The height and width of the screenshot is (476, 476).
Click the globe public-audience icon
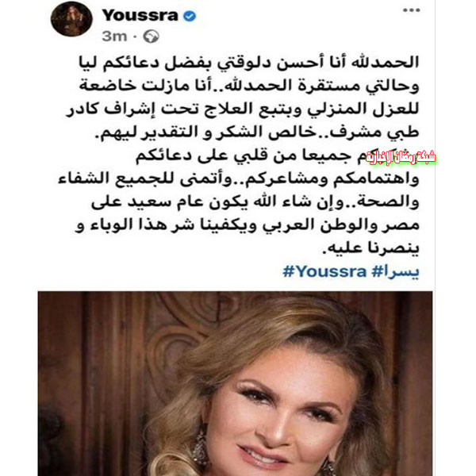pyautogui.click(x=152, y=36)
